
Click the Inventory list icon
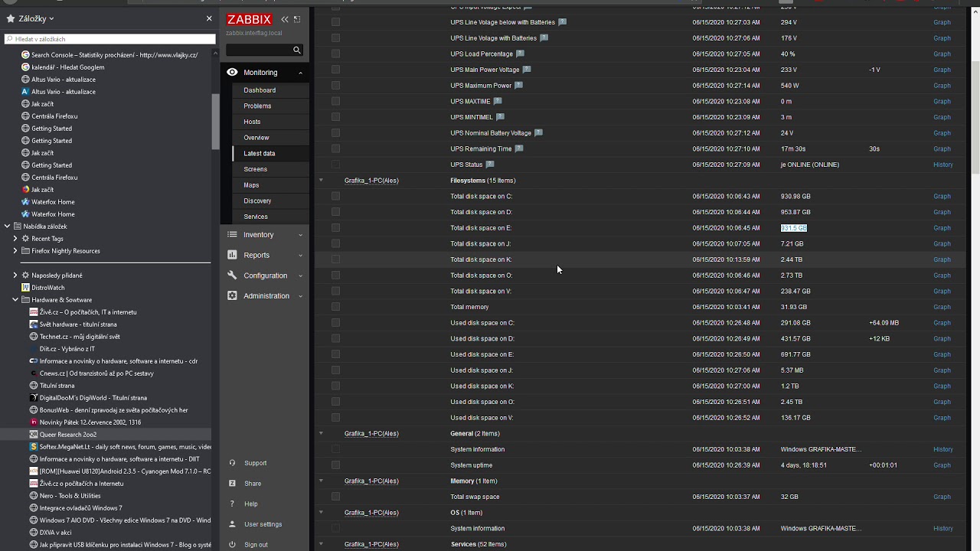click(x=232, y=234)
